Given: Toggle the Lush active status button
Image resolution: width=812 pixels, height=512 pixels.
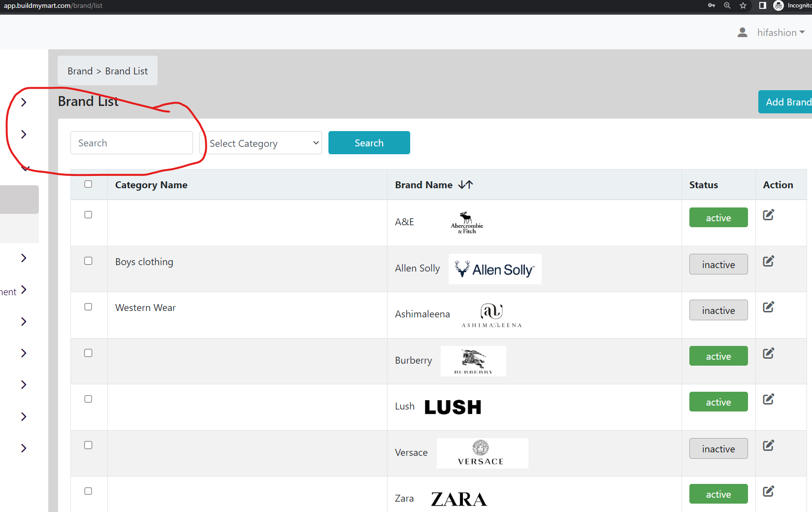Looking at the screenshot, I should pos(718,402).
